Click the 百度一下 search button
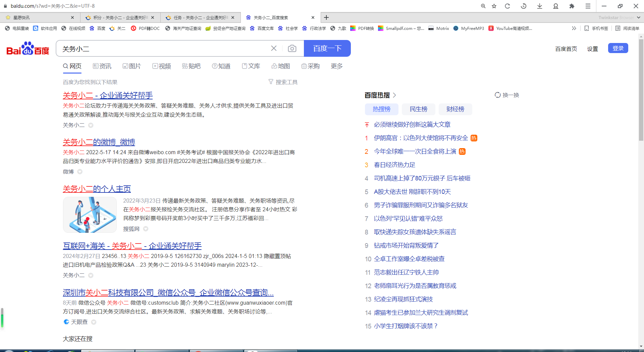Image resolution: width=644 pixels, height=352 pixels. pos(327,48)
